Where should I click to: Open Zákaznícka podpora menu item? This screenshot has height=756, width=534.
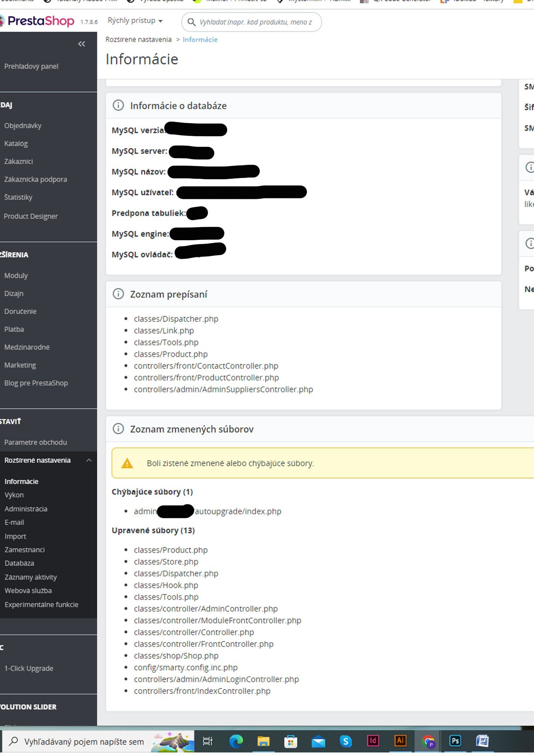35,179
